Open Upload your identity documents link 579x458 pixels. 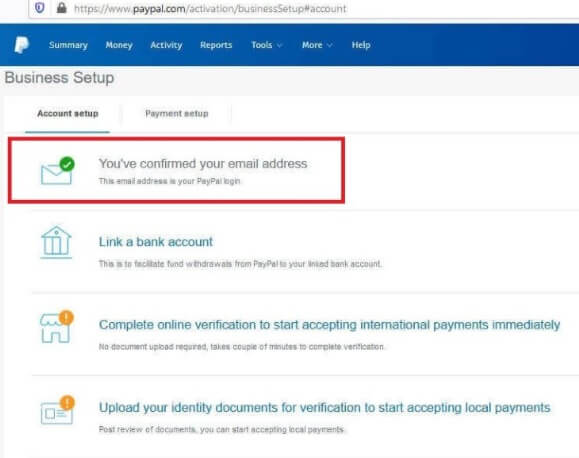(x=325, y=408)
